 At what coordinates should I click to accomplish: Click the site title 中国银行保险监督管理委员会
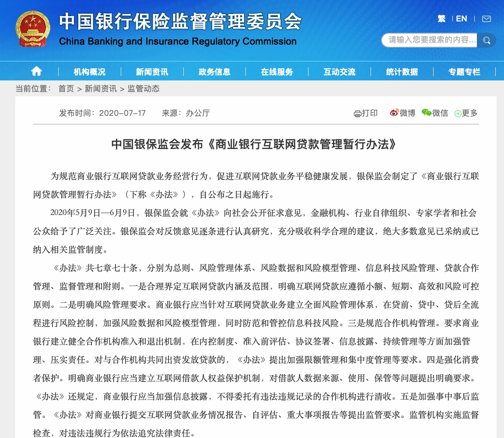pos(180,22)
